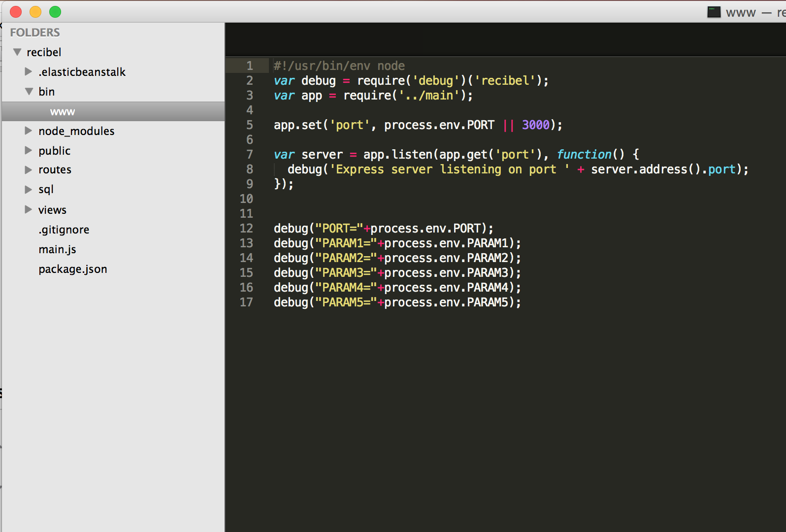Click the "PARAM3=" string on line 15
This screenshot has width=786, height=532.
pos(346,272)
